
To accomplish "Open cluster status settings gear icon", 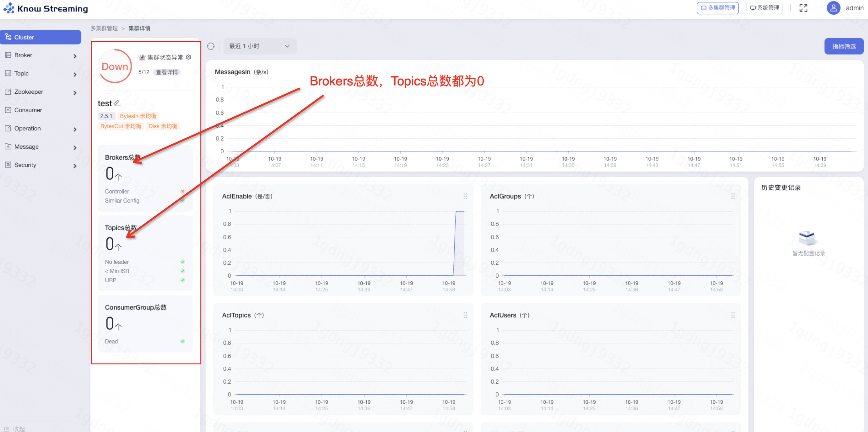I will pyautogui.click(x=189, y=57).
